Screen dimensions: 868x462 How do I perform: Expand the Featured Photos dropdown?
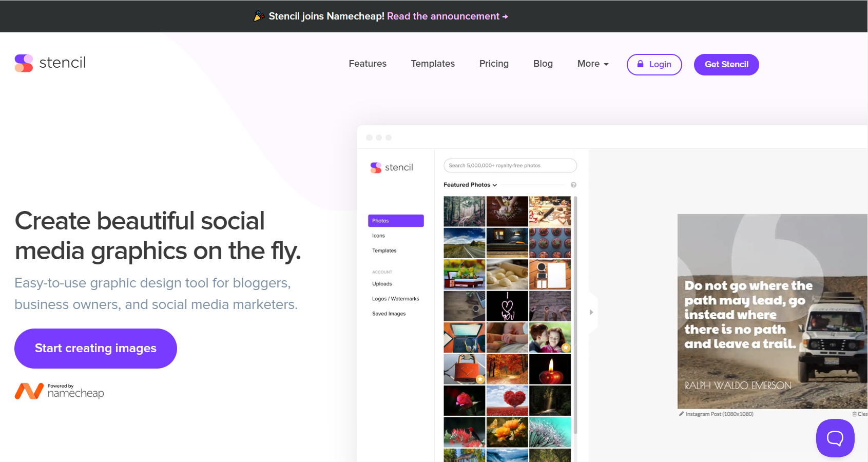(x=470, y=185)
